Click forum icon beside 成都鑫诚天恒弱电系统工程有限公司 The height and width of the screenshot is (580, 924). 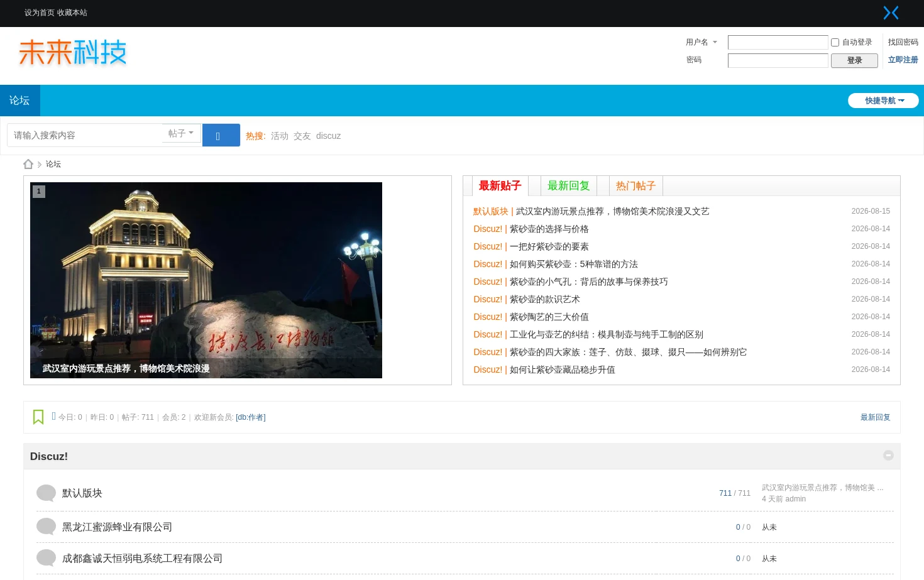click(46, 558)
